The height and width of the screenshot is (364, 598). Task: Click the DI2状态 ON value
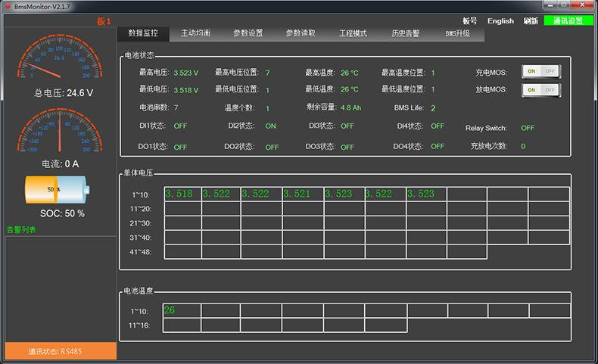(271, 126)
